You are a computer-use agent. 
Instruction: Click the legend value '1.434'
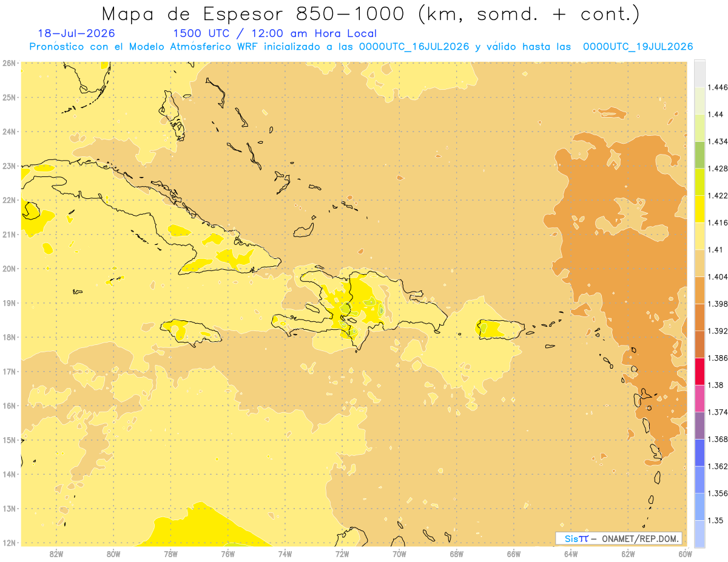click(x=718, y=141)
